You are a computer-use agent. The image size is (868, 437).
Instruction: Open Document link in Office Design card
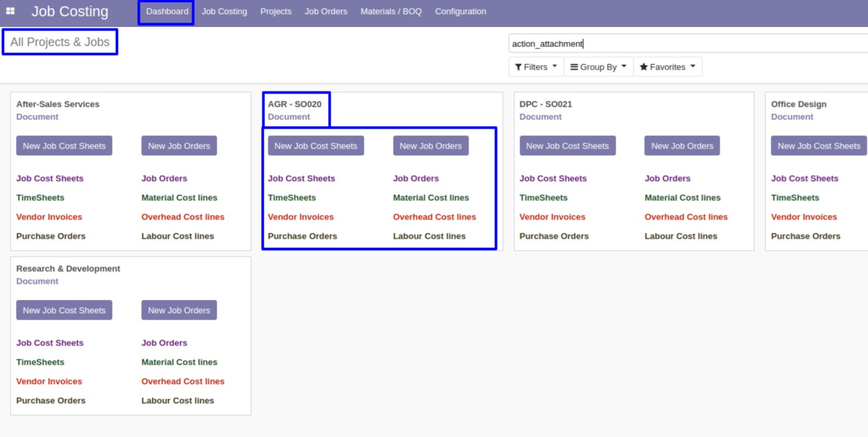tap(792, 117)
